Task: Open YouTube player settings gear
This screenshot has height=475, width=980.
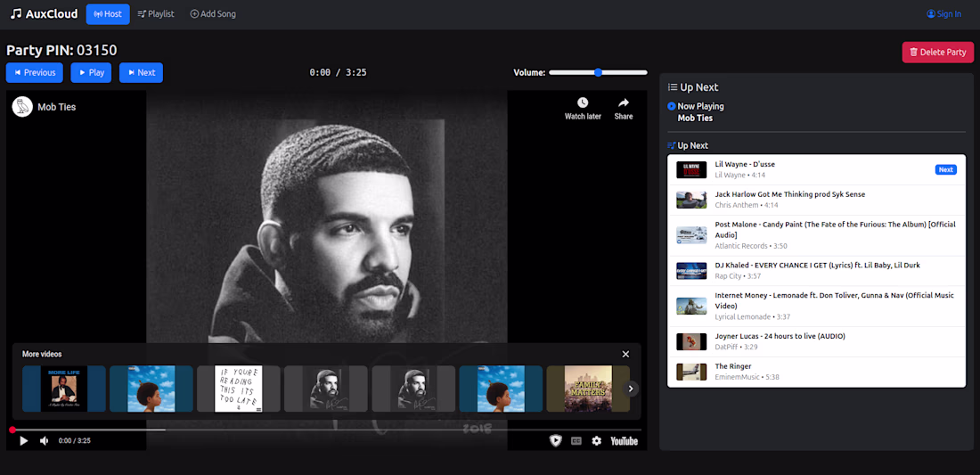Action: [597, 440]
